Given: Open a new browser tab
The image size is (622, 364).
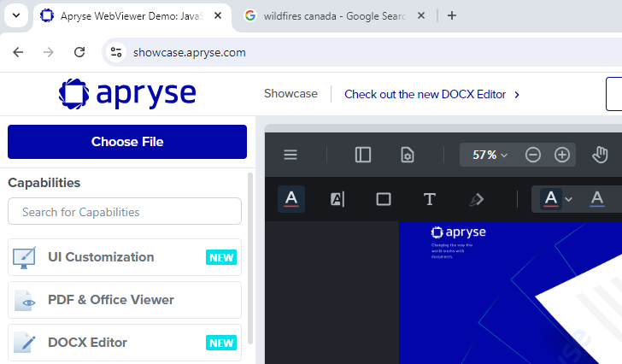Looking at the screenshot, I should (x=452, y=15).
